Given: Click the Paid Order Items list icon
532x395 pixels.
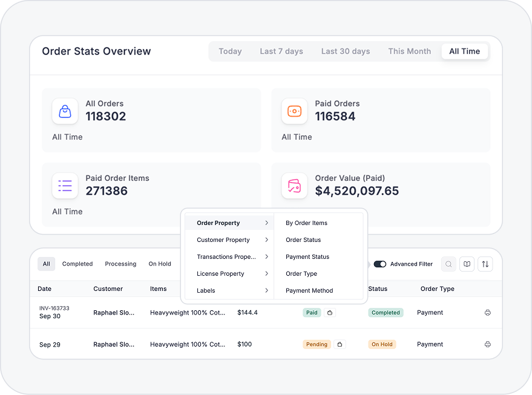Looking at the screenshot, I should pos(65,186).
